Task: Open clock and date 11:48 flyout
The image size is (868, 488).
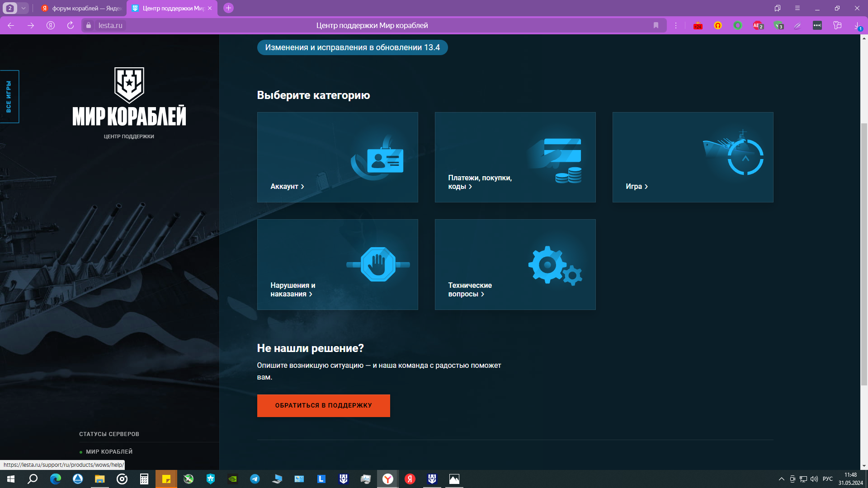Action: (850, 479)
